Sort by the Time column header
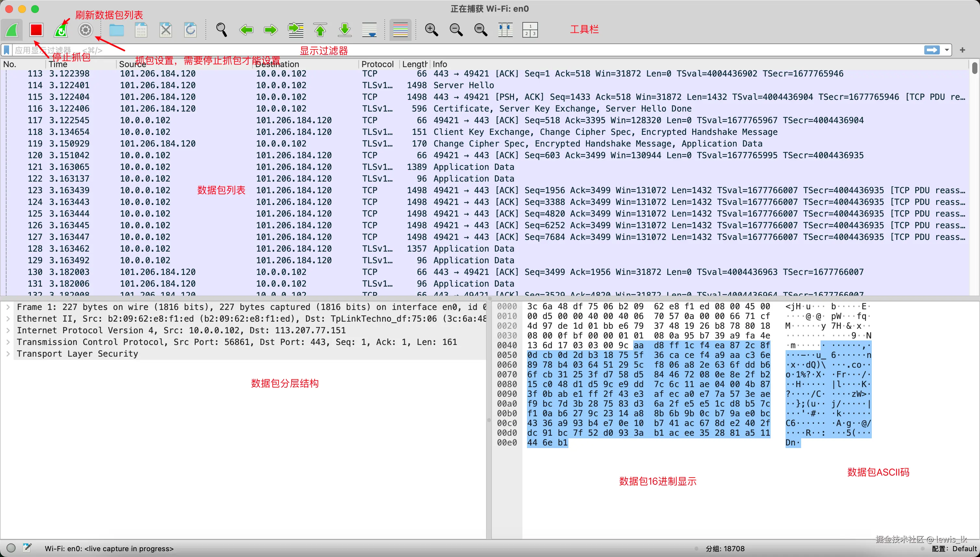Screen dimensions: 980x557 (x=58, y=64)
